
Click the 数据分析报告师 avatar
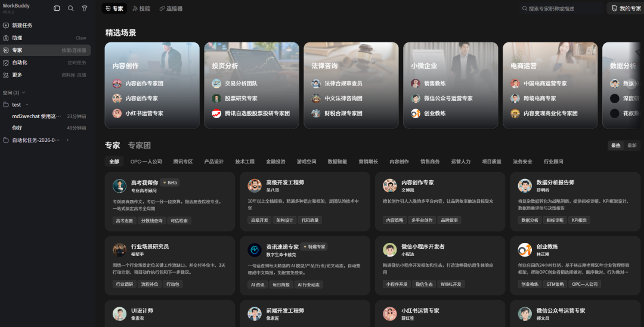tap(525, 186)
